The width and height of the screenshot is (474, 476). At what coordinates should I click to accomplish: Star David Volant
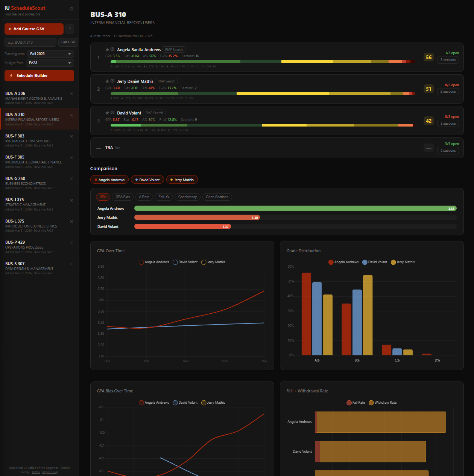(107, 113)
